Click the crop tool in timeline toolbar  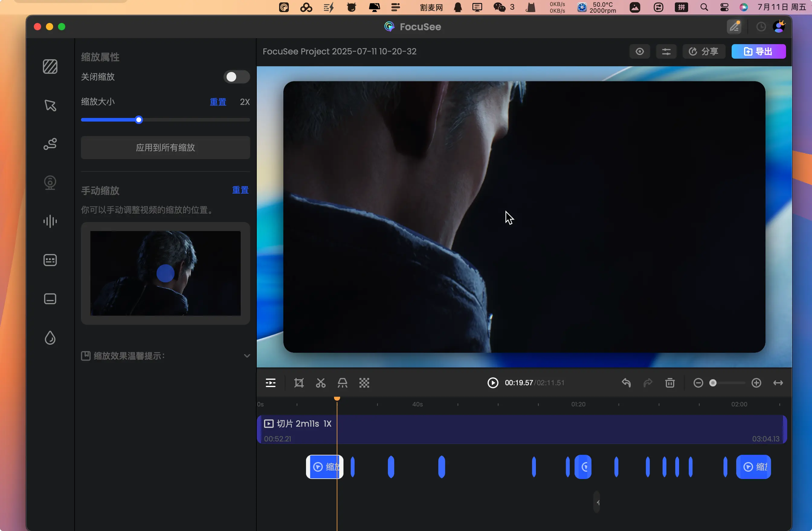pos(299,383)
